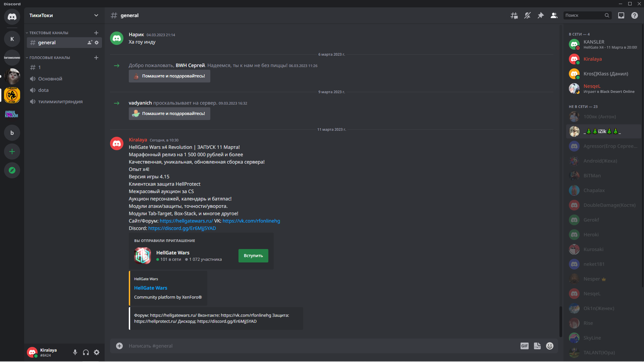
Task: Open iZik member entry
Action: click(604, 131)
